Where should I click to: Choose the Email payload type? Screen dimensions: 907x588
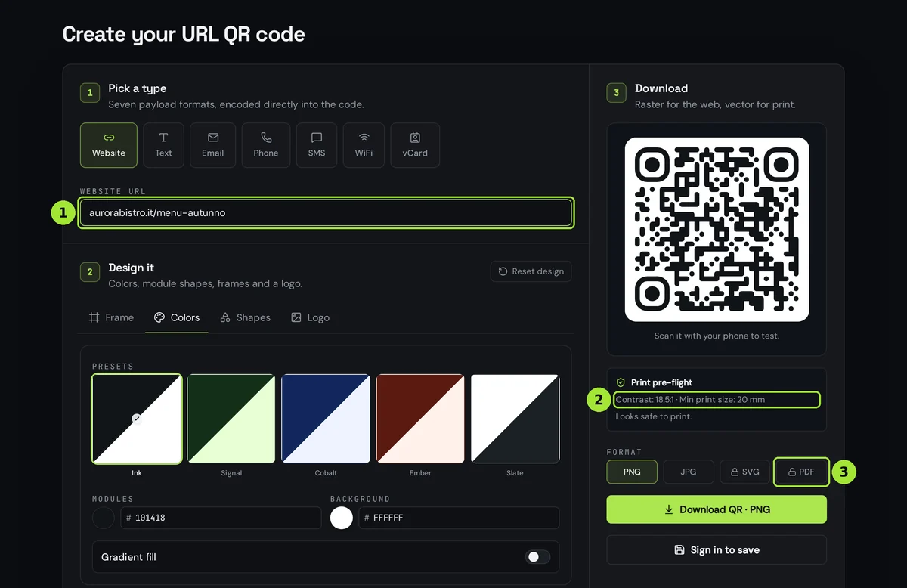(213, 145)
